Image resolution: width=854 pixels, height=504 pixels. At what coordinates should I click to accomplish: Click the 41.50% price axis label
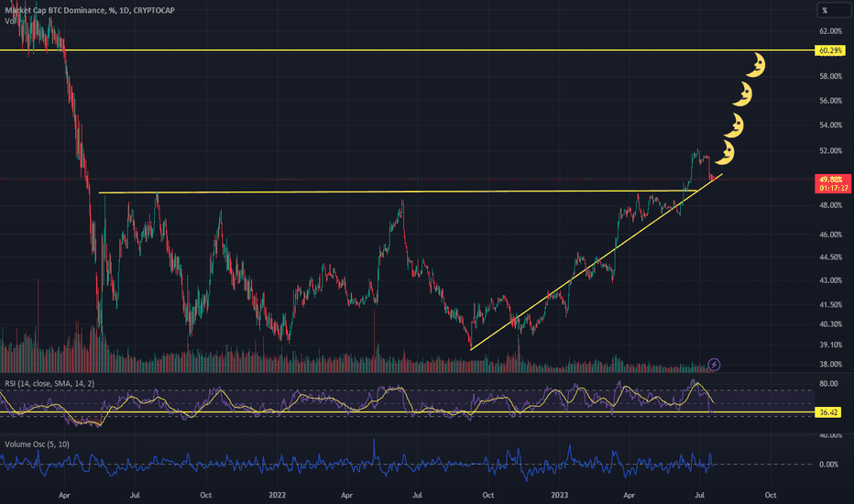point(830,305)
